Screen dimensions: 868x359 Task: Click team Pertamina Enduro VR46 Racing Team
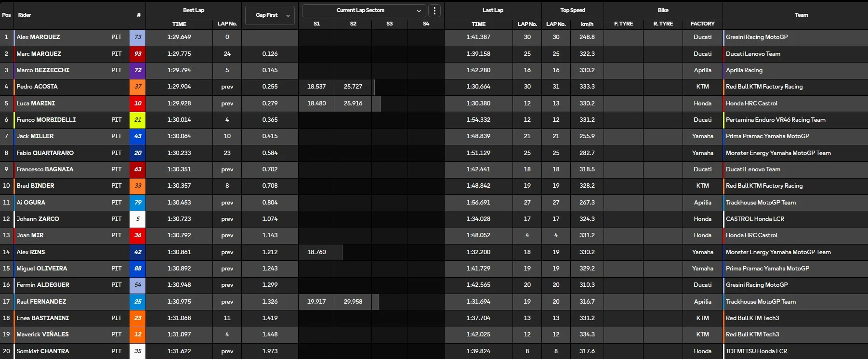pos(776,120)
